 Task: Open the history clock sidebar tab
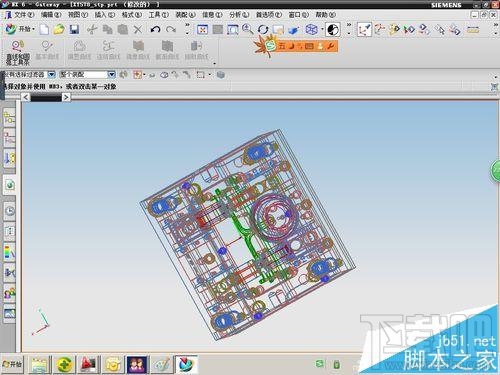click(10, 211)
